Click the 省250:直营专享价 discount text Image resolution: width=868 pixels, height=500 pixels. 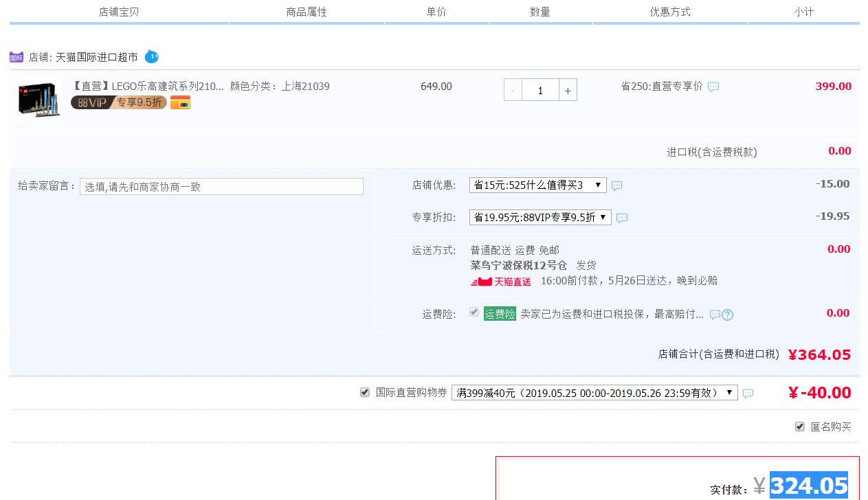(x=662, y=87)
